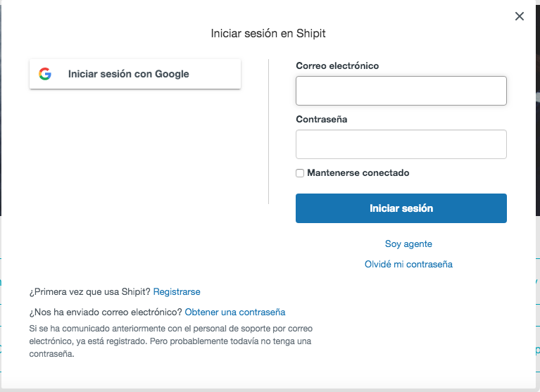Close the Shipit login dialog
Viewport: 540px width, 392px height.
point(520,16)
